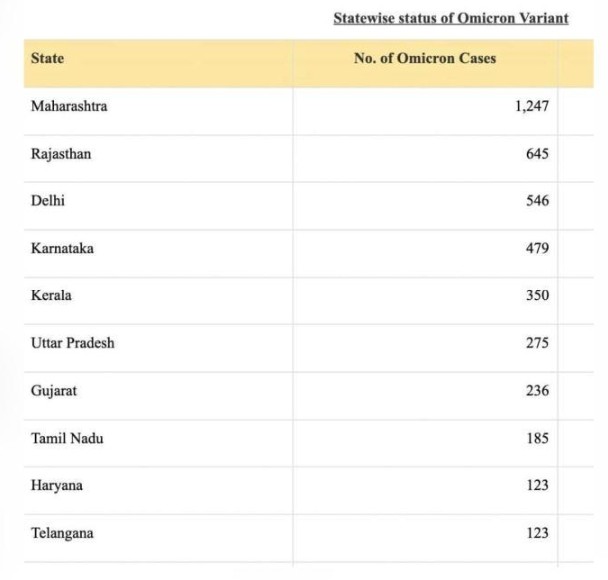Click on the Kerala row label
The image size is (608, 580).
click(51, 296)
